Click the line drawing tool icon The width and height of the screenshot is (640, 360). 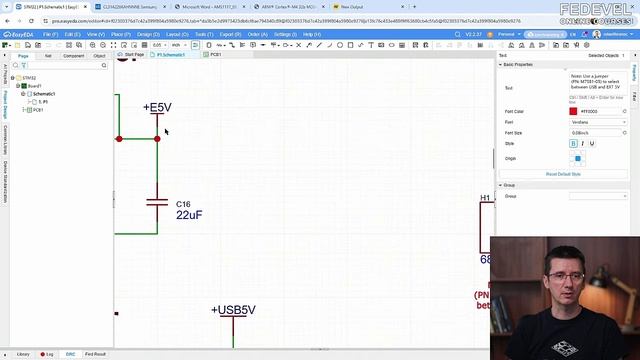point(319,45)
